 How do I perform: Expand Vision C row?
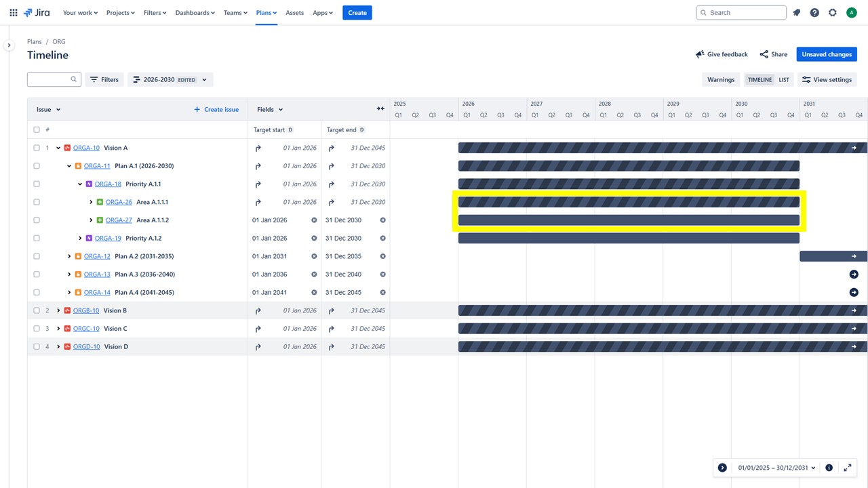(x=58, y=329)
